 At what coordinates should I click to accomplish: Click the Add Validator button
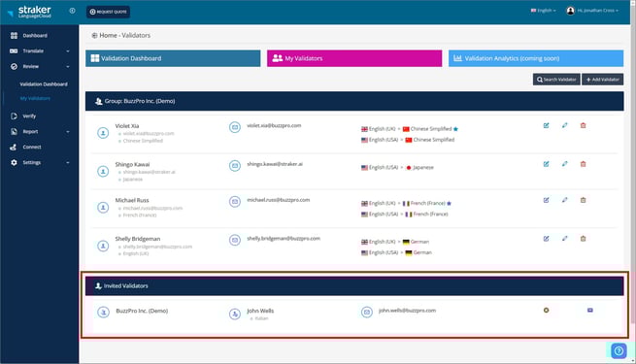[x=603, y=80]
